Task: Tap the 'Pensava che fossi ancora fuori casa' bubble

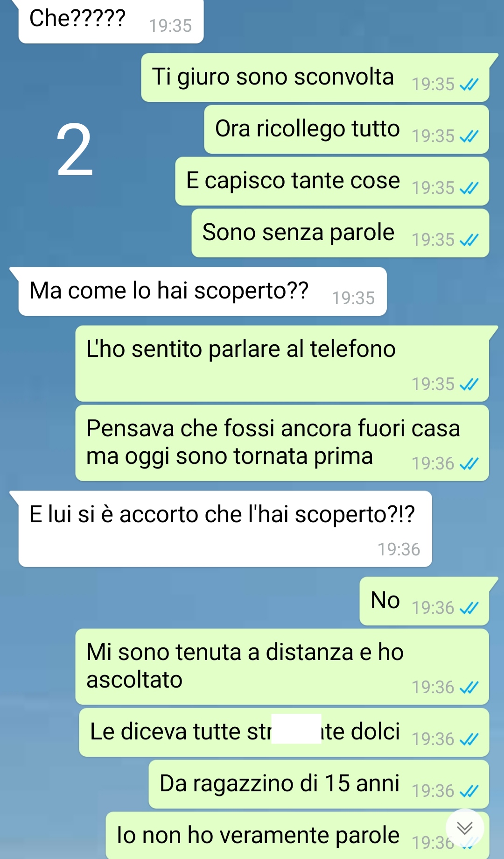Action: (x=282, y=443)
